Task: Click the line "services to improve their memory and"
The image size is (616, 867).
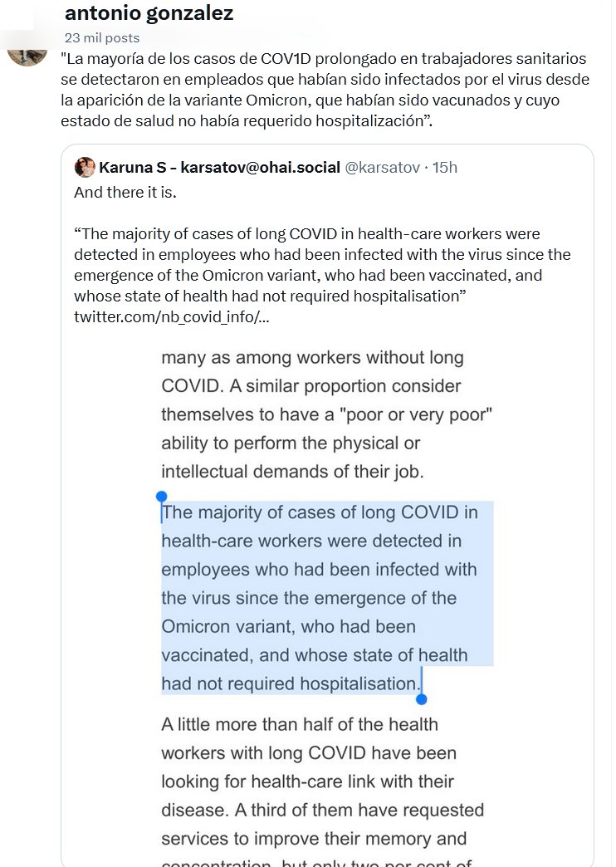Action: tap(314, 839)
